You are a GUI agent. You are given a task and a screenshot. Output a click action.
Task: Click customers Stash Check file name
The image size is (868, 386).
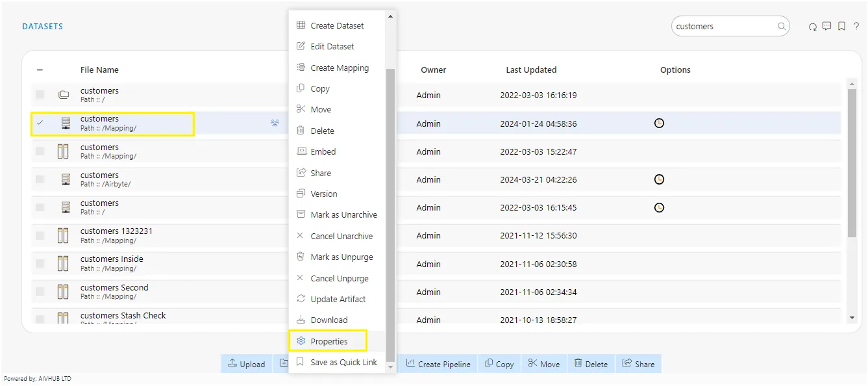tap(123, 315)
